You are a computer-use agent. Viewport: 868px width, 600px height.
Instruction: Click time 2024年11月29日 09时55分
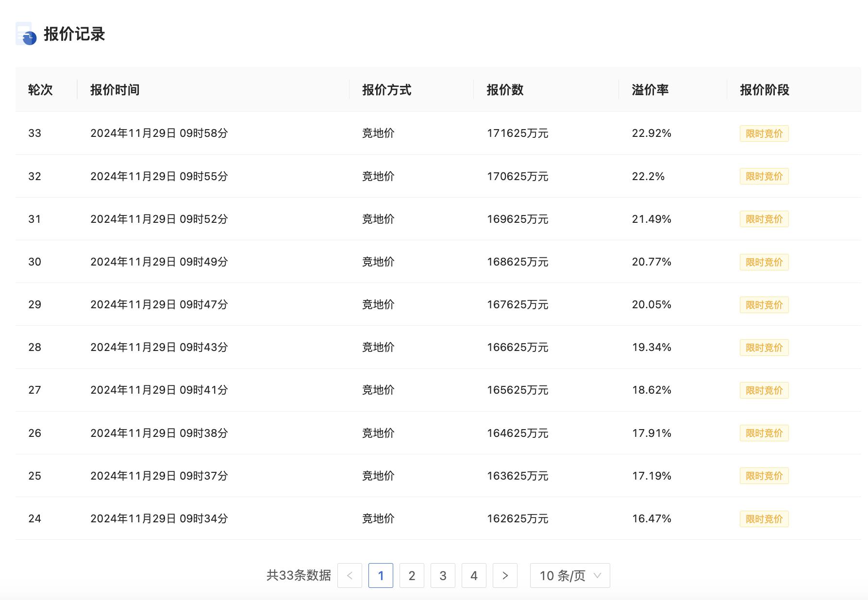[159, 176]
